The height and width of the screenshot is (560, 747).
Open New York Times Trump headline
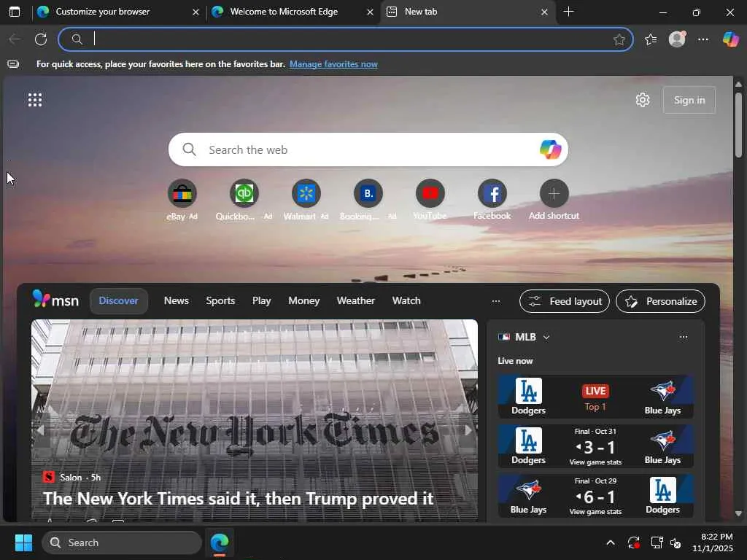point(239,499)
